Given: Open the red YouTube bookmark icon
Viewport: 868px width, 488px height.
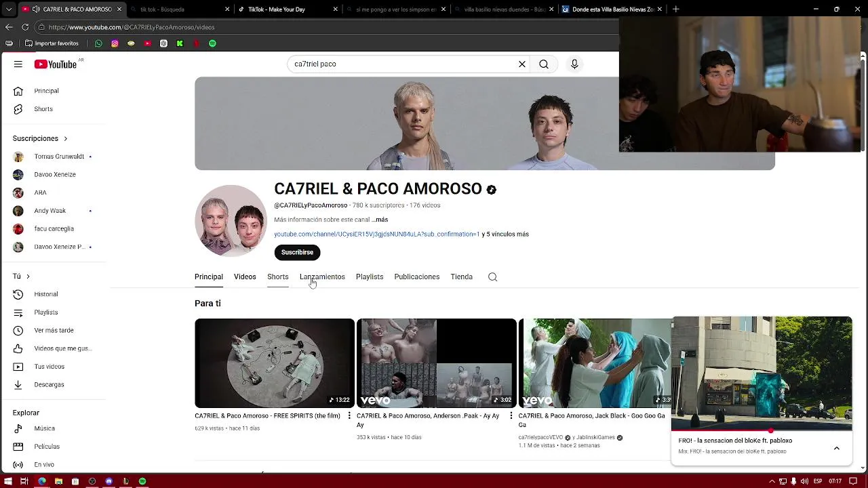Looking at the screenshot, I should pyautogui.click(x=147, y=43).
